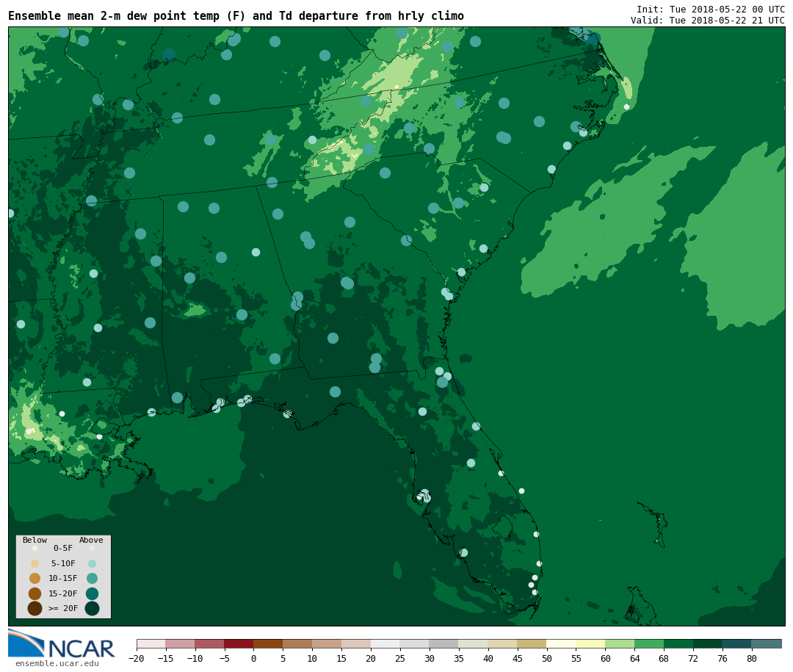Click the 'Above' legend heading
The width and height of the screenshot is (793, 672).
tap(91, 540)
